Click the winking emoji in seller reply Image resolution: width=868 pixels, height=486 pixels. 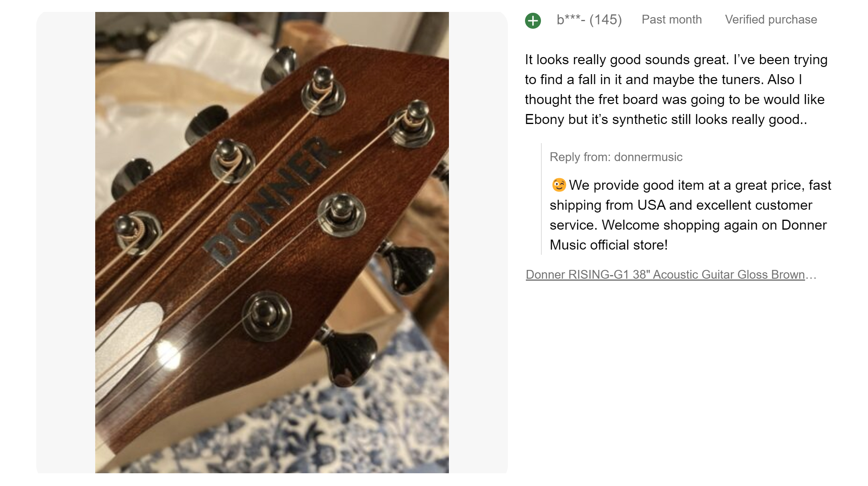click(x=558, y=185)
